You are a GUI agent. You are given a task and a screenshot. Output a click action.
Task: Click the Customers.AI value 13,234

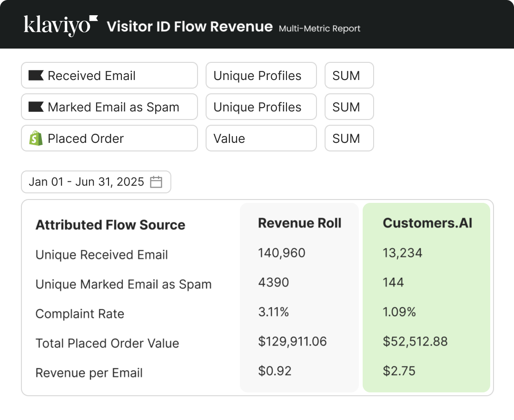pos(403,253)
